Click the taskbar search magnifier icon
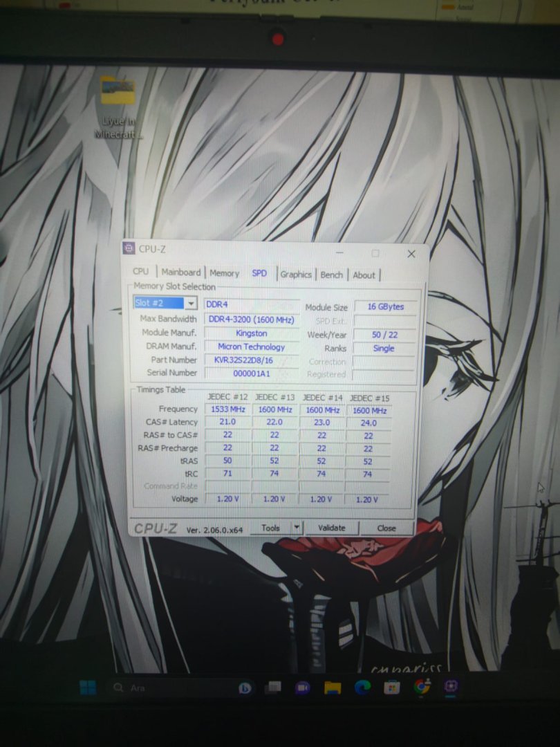This screenshot has width=560, height=747. pos(118,688)
